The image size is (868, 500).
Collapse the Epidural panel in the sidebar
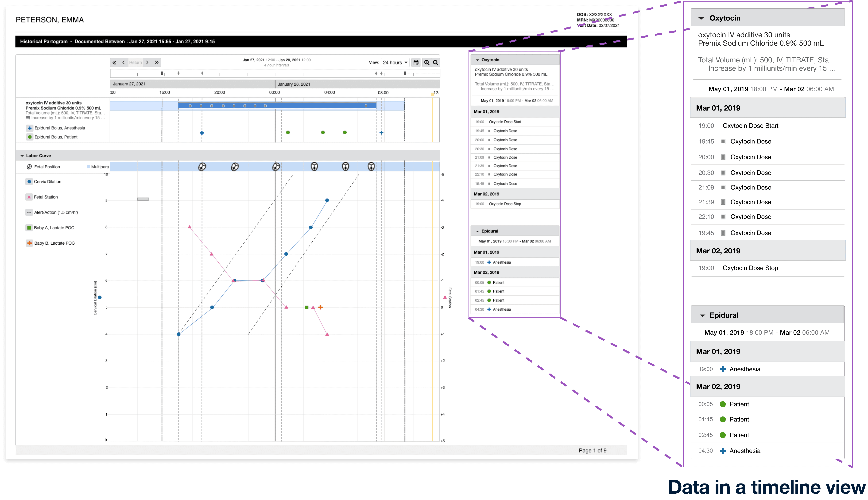pos(477,231)
